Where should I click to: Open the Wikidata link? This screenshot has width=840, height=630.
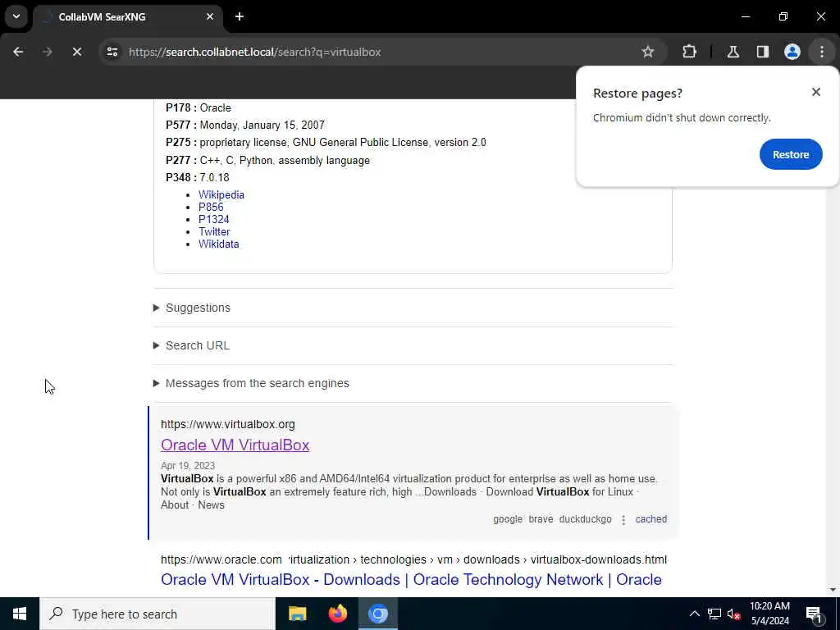click(x=218, y=244)
